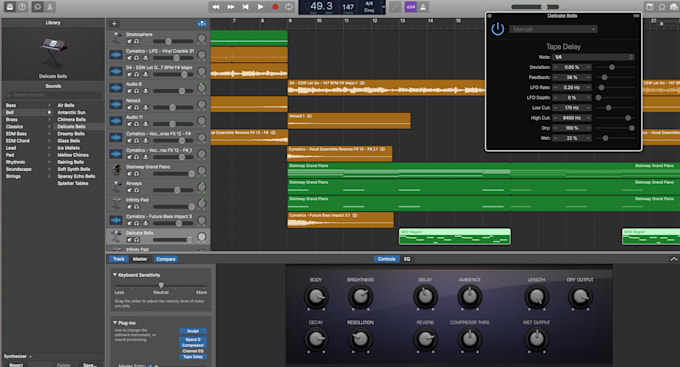
Task: Click the Compare button in Smart Controls
Action: pyautogui.click(x=166, y=259)
